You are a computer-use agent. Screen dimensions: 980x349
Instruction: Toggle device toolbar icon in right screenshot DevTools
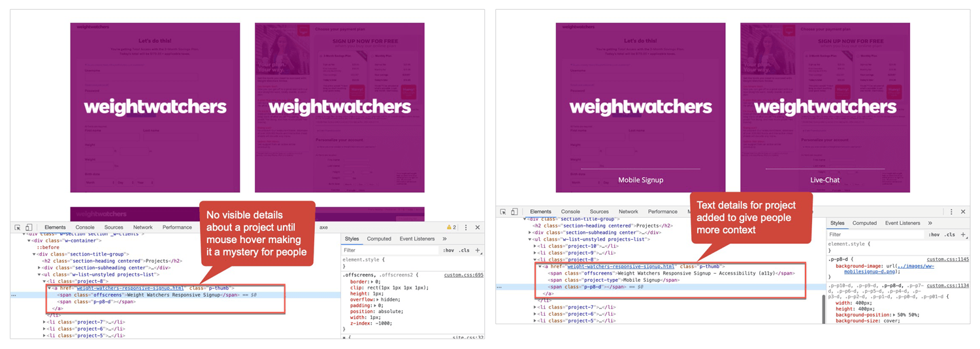(x=514, y=212)
